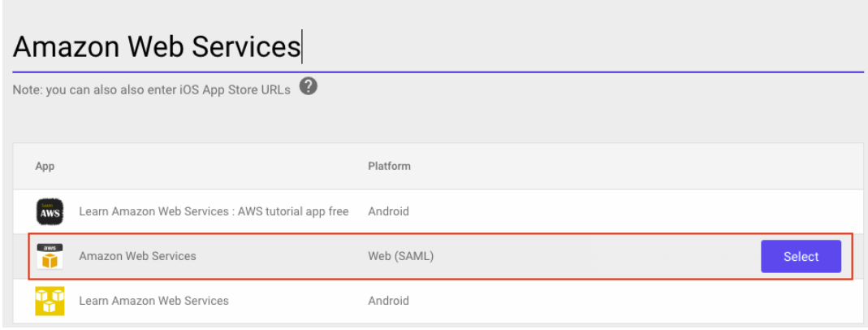Click Select for Amazon Web Services SAML

click(801, 256)
